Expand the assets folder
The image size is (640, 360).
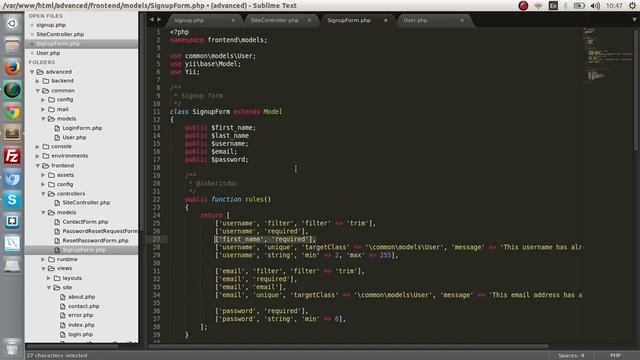[x=43, y=175]
